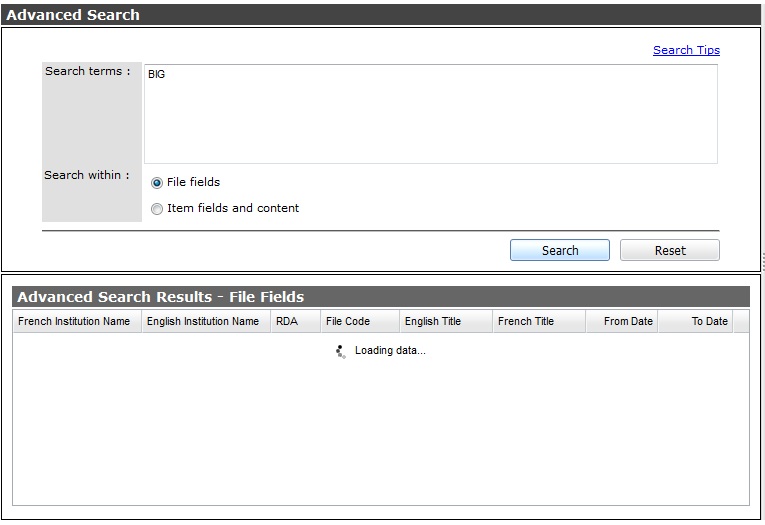Click the Search terms field label
The image size is (765, 525).
point(87,71)
